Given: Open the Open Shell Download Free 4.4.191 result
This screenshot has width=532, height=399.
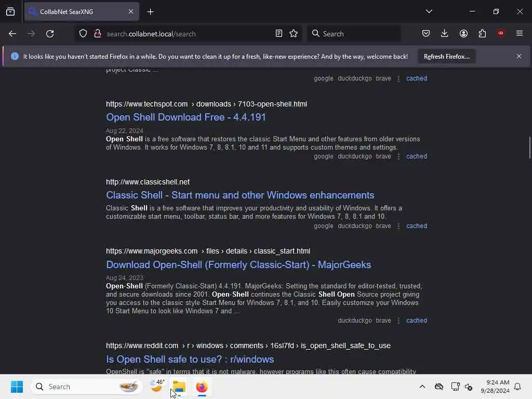Looking at the screenshot, I should [186, 117].
